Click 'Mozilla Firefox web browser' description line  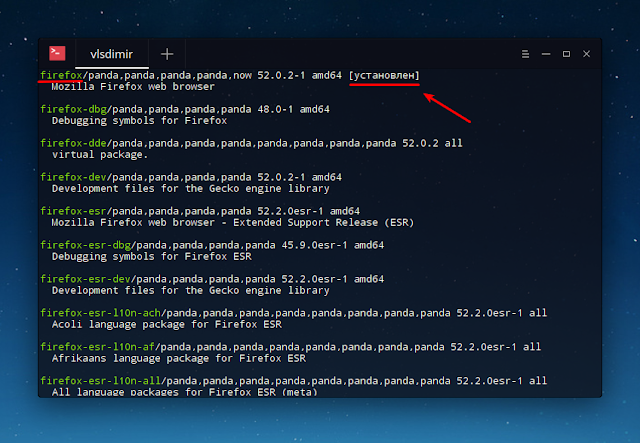133,87
